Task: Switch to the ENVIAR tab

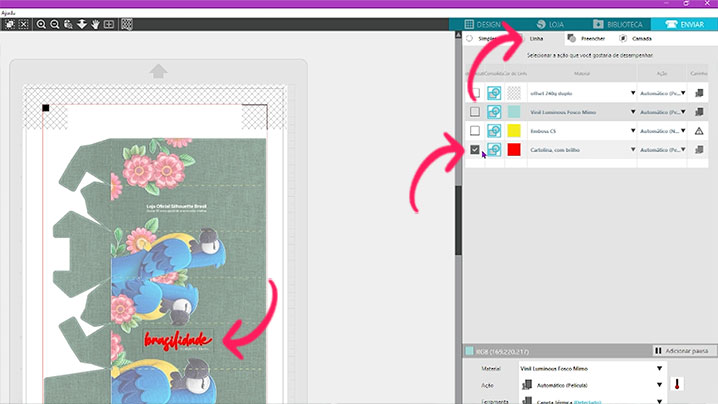Action: pos(685,24)
